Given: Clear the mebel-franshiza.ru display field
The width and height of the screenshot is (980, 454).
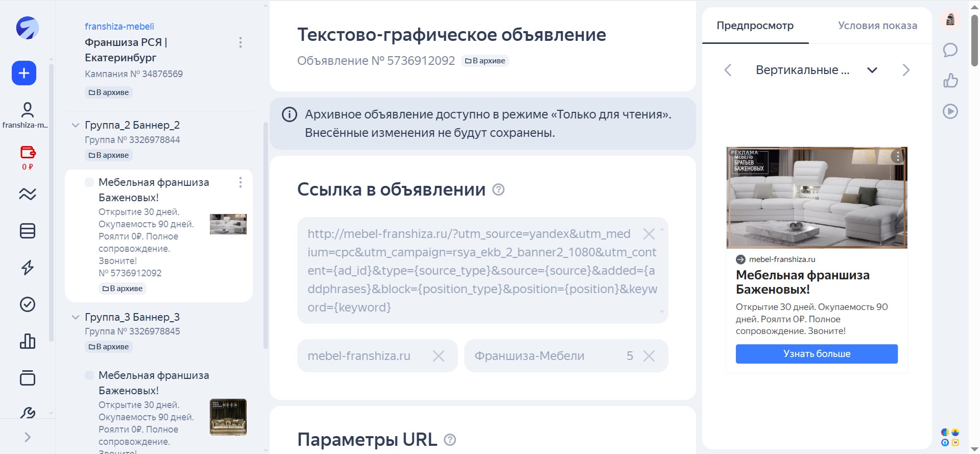Looking at the screenshot, I should click(439, 356).
